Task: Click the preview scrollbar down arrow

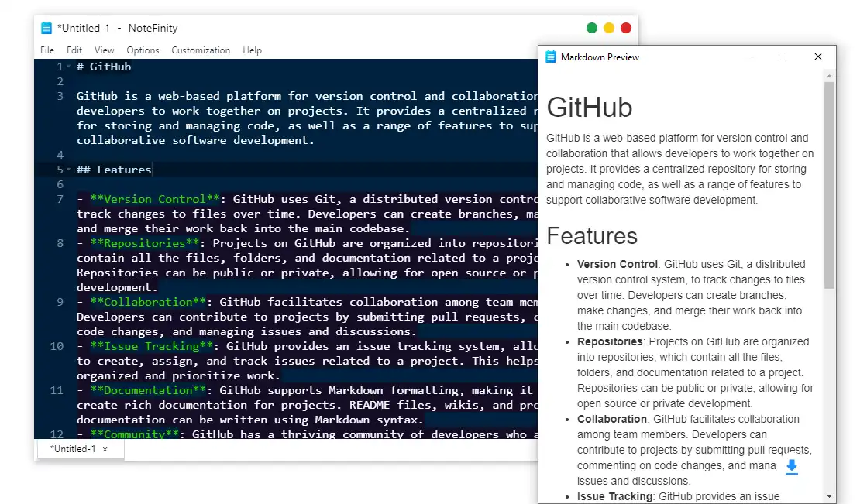Action: tap(829, 496)
